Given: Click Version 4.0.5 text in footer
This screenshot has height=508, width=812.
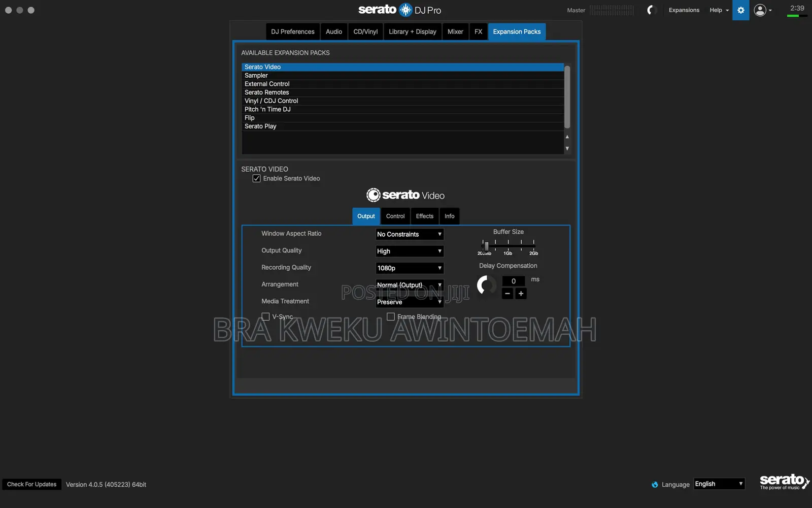Looking at the screenshot, I should pos(106,485).
